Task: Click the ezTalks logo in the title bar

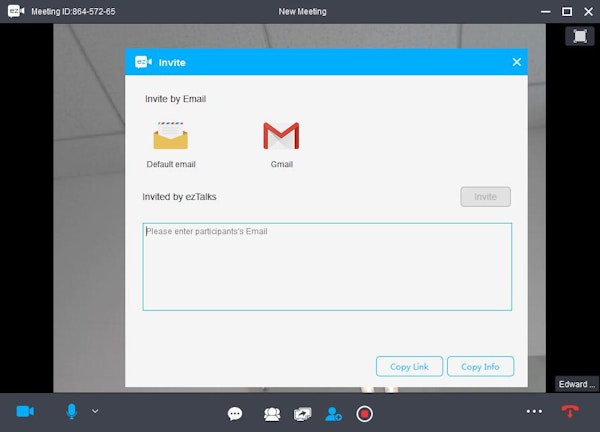Action: click(16, 11)
